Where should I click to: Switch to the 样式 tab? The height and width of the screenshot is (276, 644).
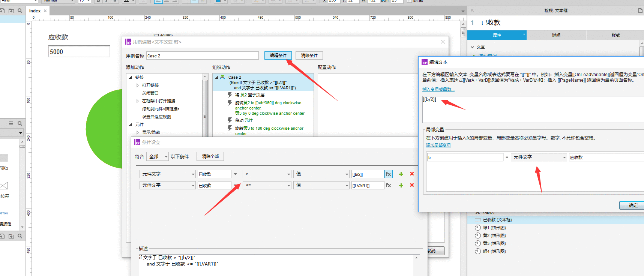coord(615,35)
